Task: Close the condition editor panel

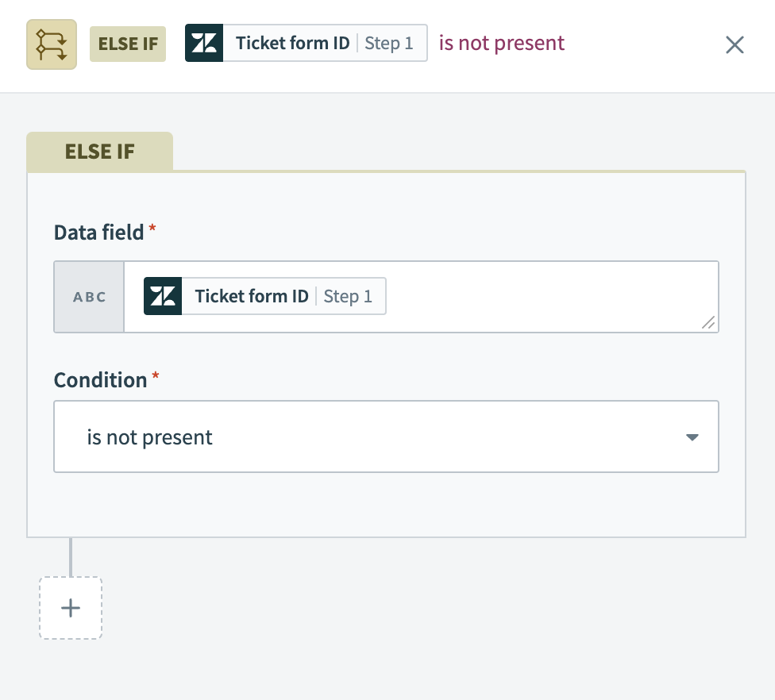Action: (735, 45)
